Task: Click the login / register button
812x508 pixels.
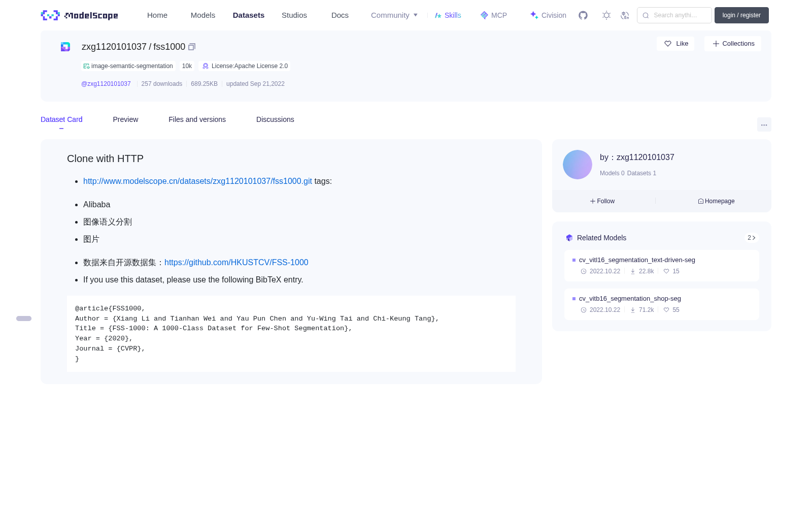Action: [741, 15]
